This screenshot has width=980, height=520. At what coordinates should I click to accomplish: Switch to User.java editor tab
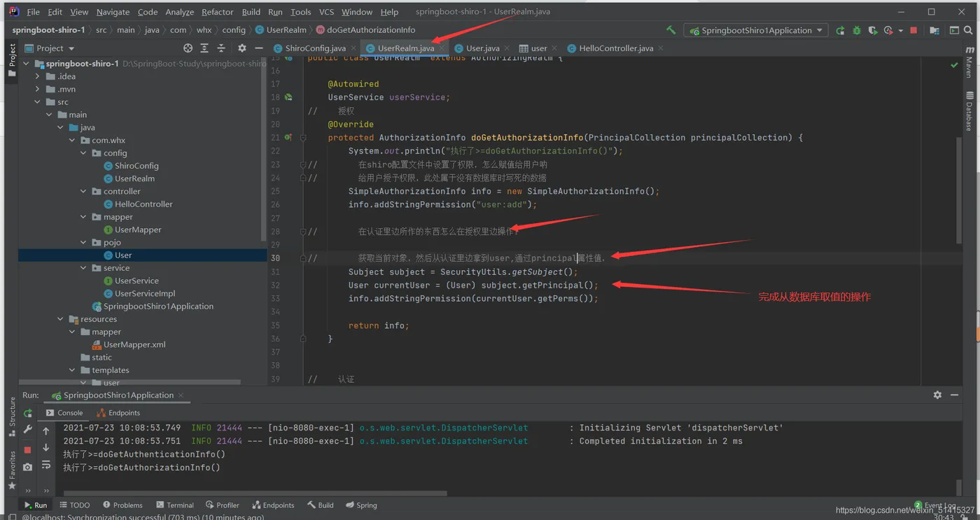click(482, 48)
